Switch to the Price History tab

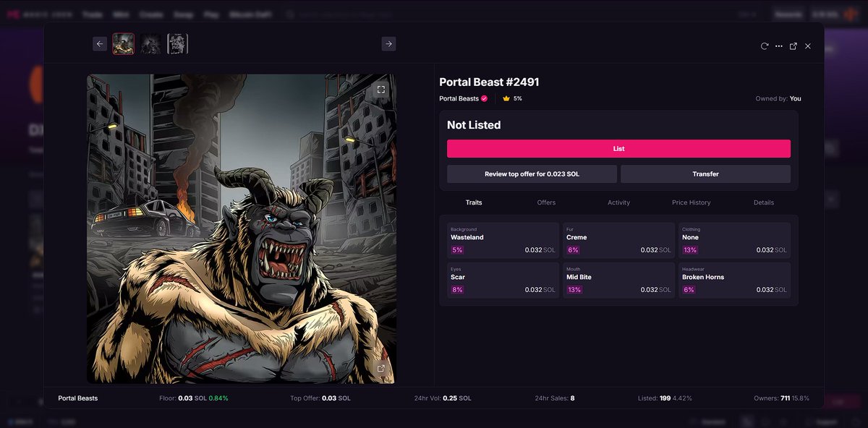[691, 202]
